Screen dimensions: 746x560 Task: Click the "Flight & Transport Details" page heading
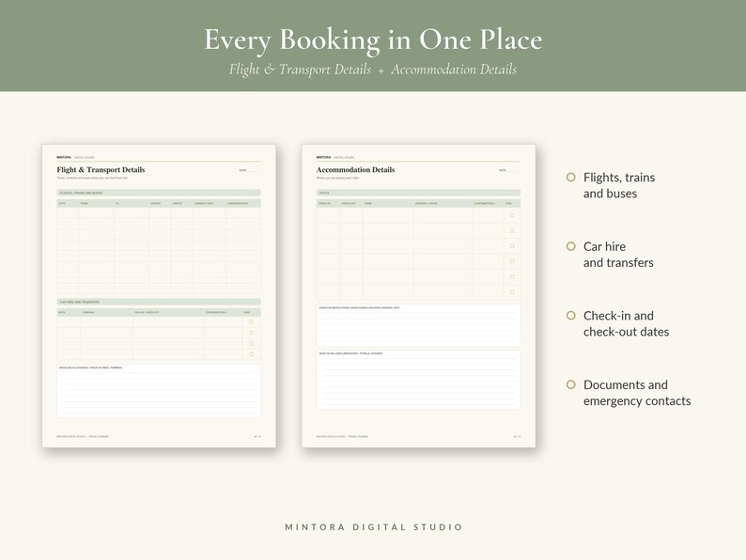[x=101, y=170]
